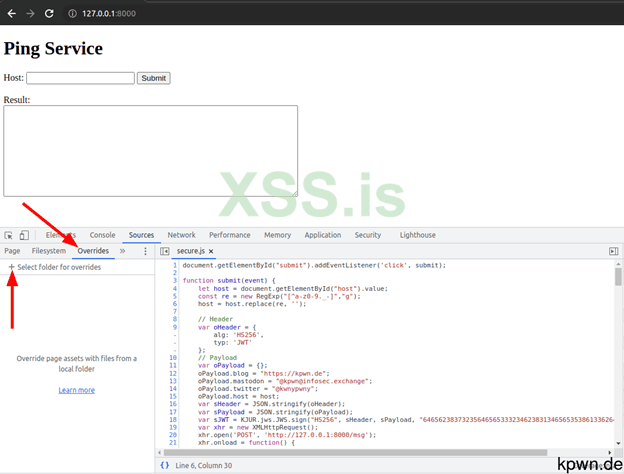This screenshot has height=474, width=624.
Task: Select the Filesystem navigator pane
Action: point(49,251)
